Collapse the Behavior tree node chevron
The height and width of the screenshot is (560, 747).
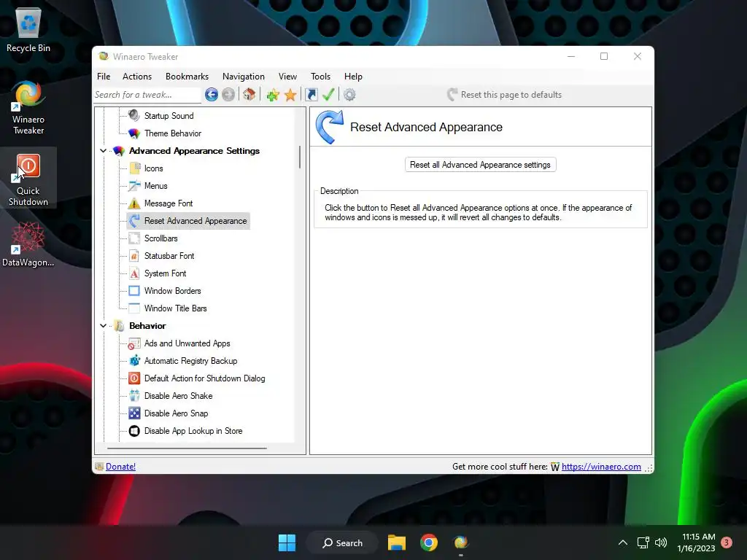104,326
